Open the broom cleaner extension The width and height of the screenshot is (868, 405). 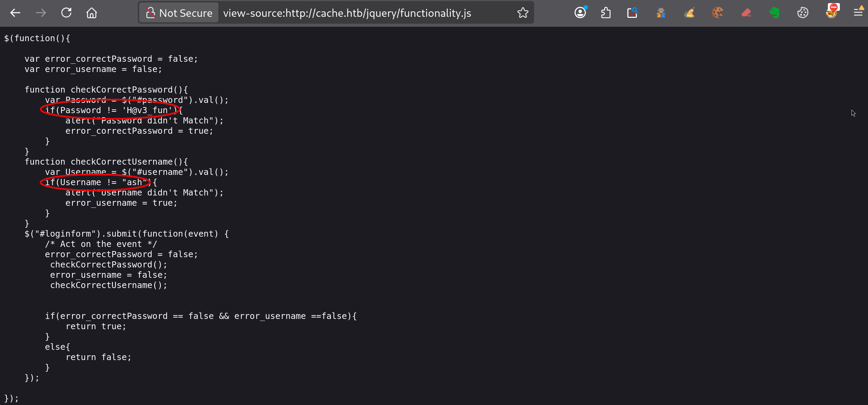(689, 13)
